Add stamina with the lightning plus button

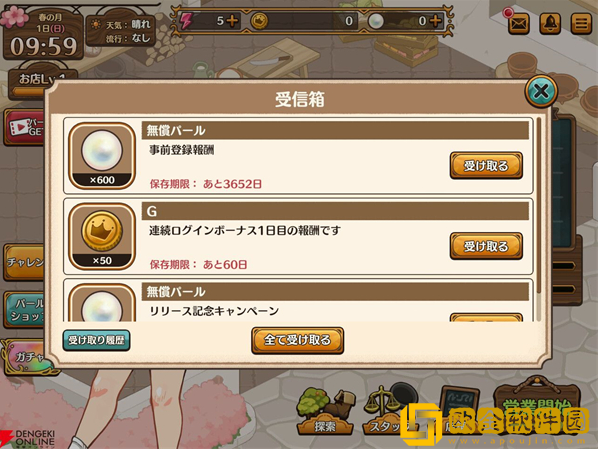231,21
